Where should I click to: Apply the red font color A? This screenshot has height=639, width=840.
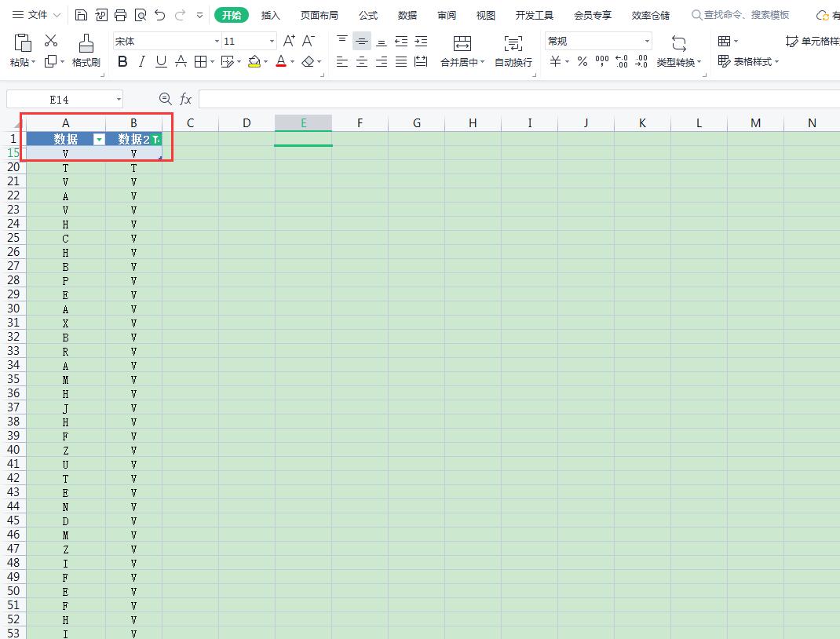point(281,61)
